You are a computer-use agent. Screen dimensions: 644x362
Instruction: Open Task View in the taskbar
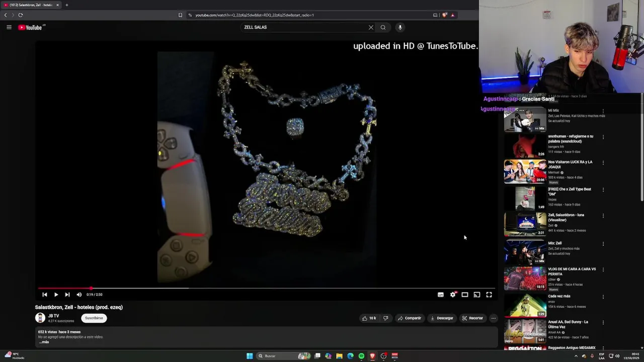tap(317, 356)
